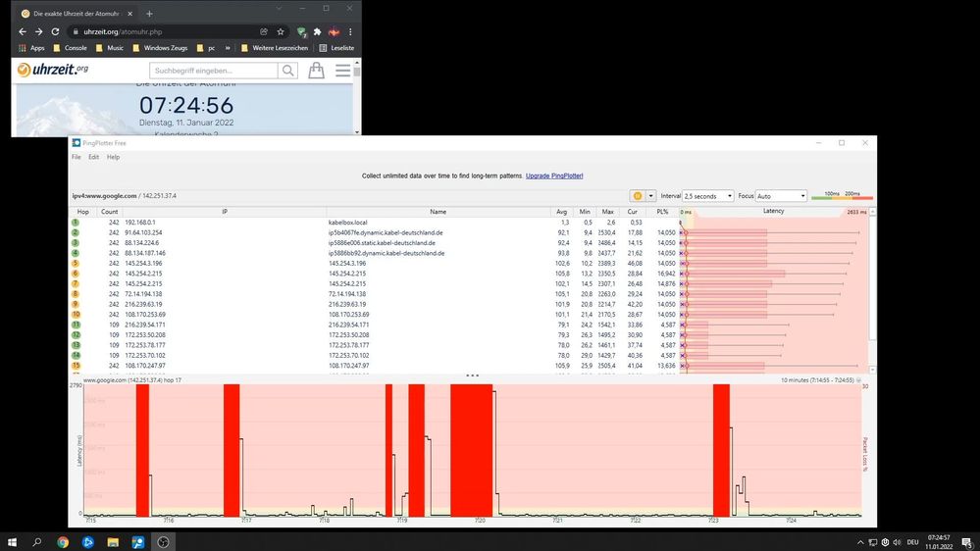Select the kabelbox.local name cell
The image size is (980, 551).
click(348, 223)
